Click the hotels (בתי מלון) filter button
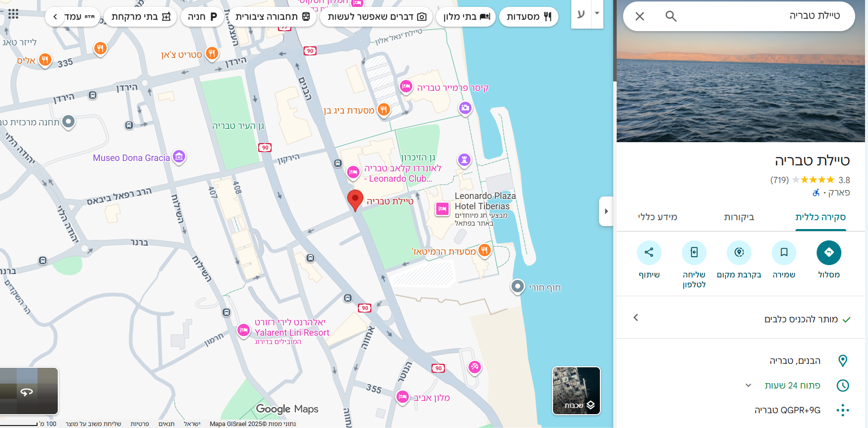The image size is (868, 428). tap(466, 17)
